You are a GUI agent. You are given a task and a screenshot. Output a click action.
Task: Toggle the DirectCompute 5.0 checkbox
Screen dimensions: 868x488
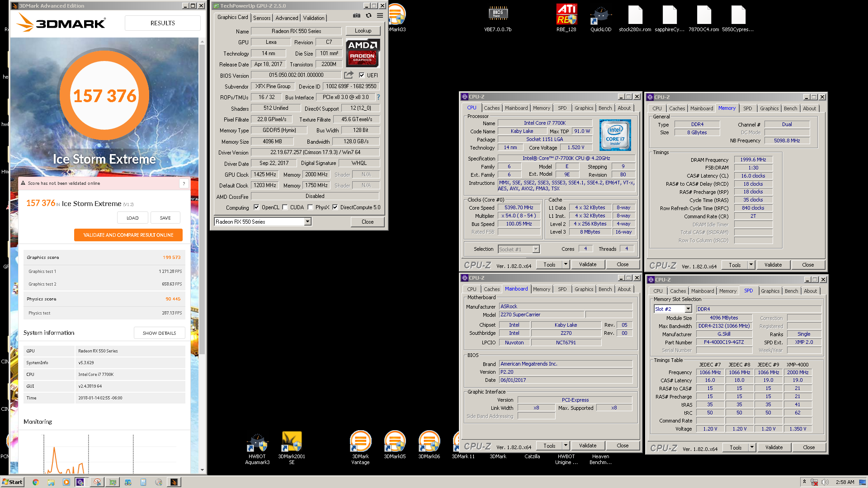(x=335, y=207)
